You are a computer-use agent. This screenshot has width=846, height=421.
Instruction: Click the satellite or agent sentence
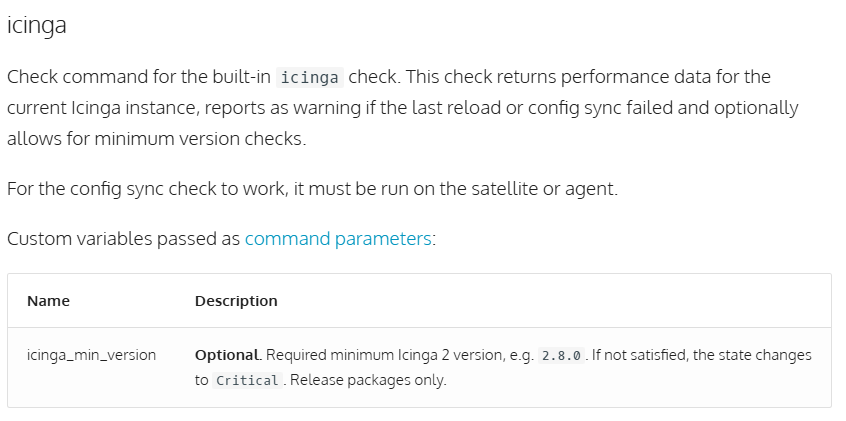coord(312,189)
